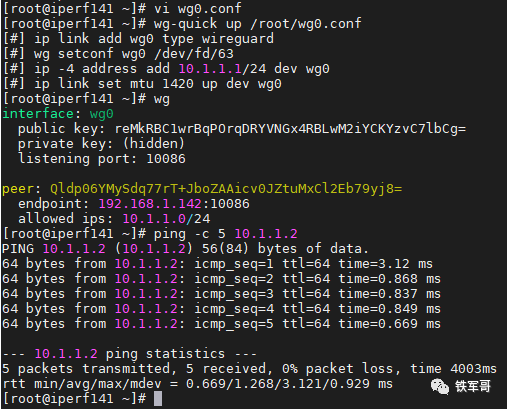Viewport: 507px width, 409px height.
Task: Click the 'private key: (hidden)' line
Action: (x=101, y=144)
